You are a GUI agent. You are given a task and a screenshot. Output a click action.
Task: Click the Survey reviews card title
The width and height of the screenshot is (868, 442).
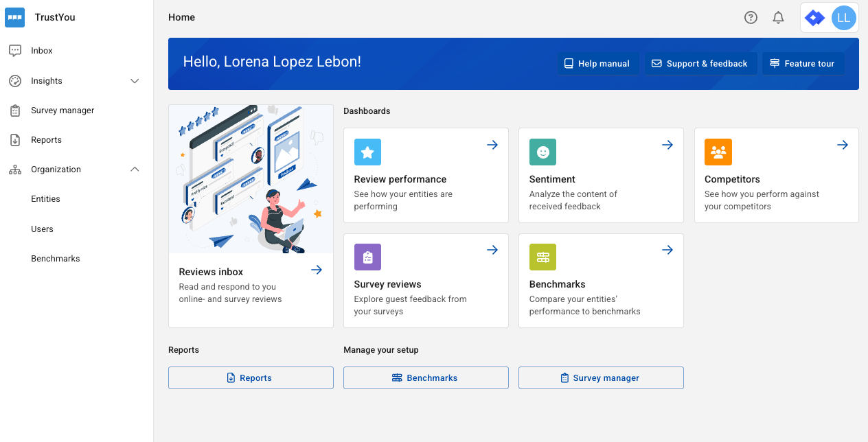coord(387,284)
